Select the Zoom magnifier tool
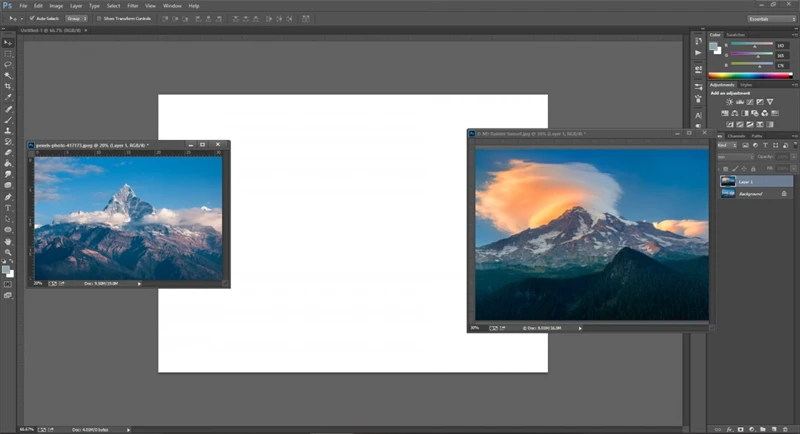This screenshot has height=434, width=800. click(x=8, y=253)
